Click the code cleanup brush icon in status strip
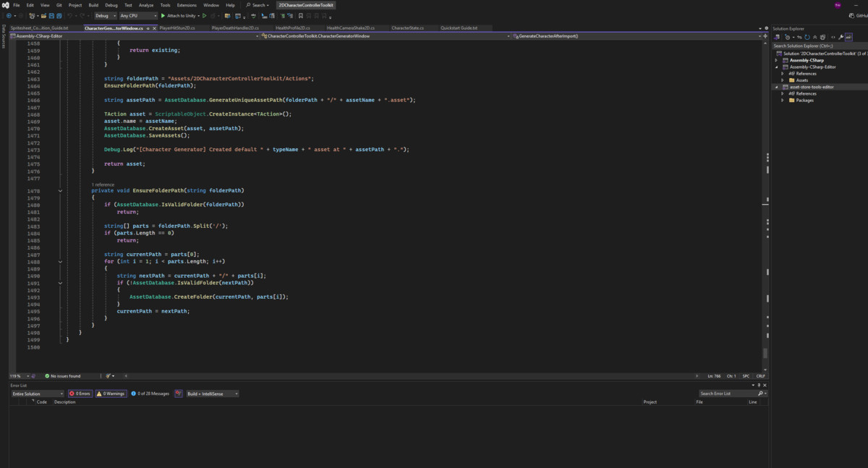 pyautogui.click(x=108, y=376)
